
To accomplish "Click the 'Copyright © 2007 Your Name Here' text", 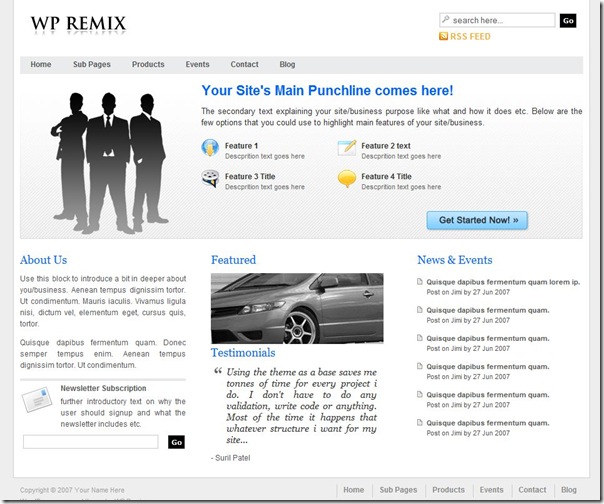I will [72, 490].
